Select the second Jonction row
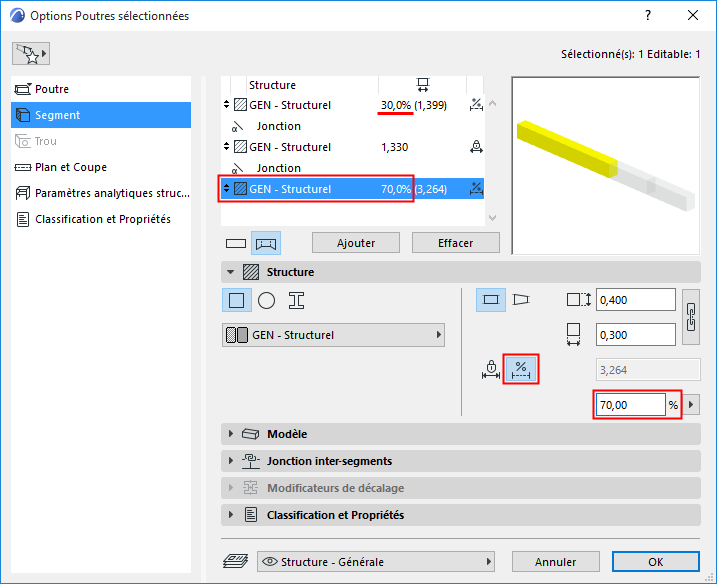This screenshot has height=584, width=717. coord(352,168)
